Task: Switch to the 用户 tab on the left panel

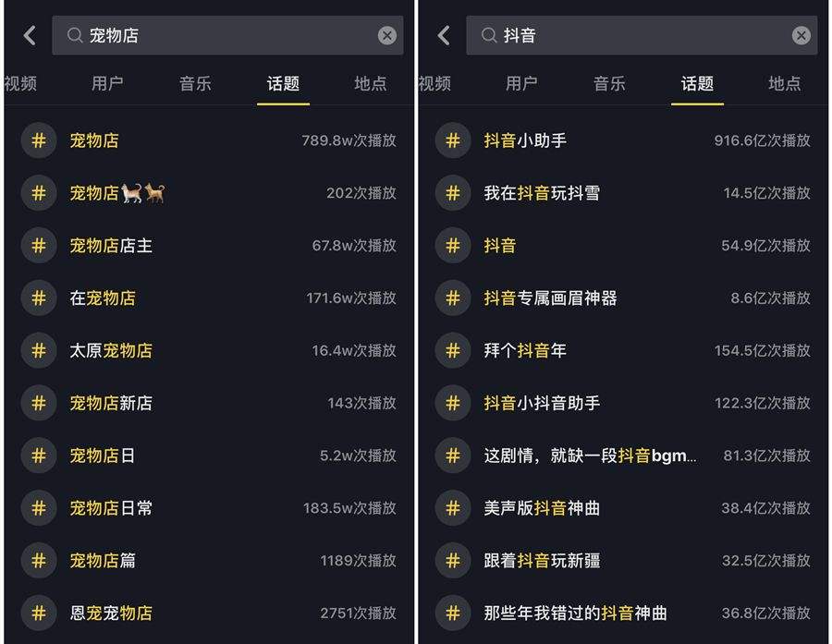Action: (108, 83)
